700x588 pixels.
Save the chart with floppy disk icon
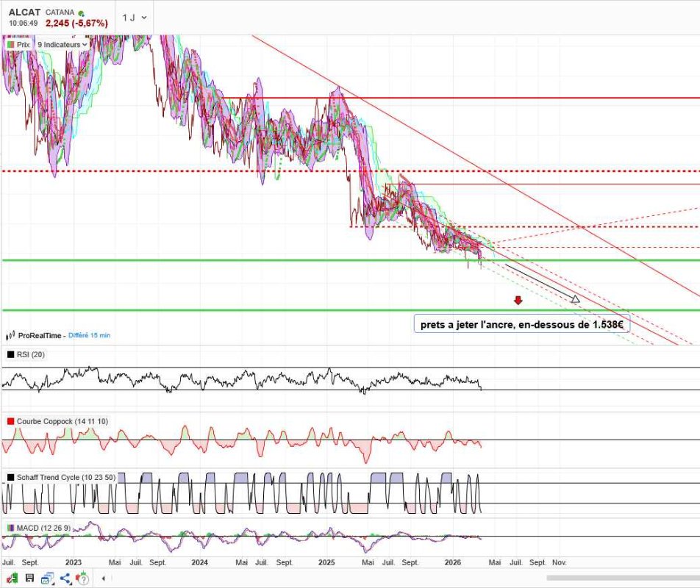[x=29, y=578]
